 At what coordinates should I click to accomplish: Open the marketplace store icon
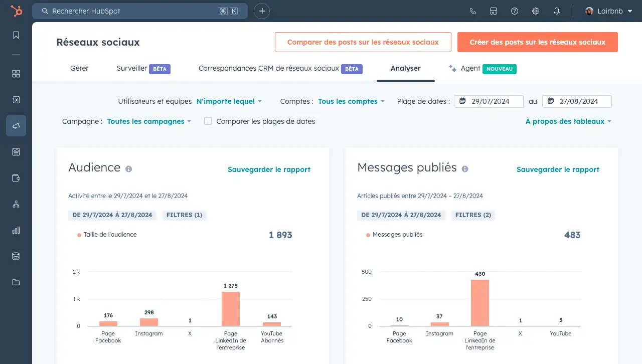pos(494,11)
